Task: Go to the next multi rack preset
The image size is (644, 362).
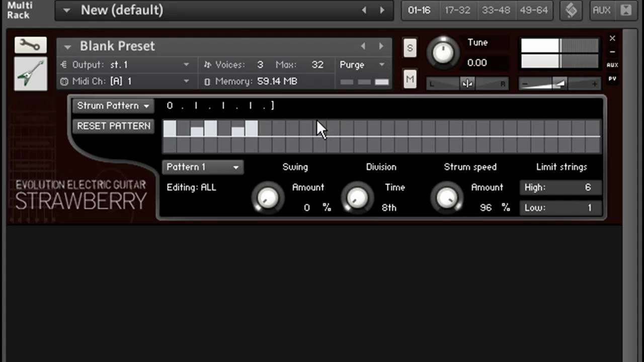Action: coord(382,10)
